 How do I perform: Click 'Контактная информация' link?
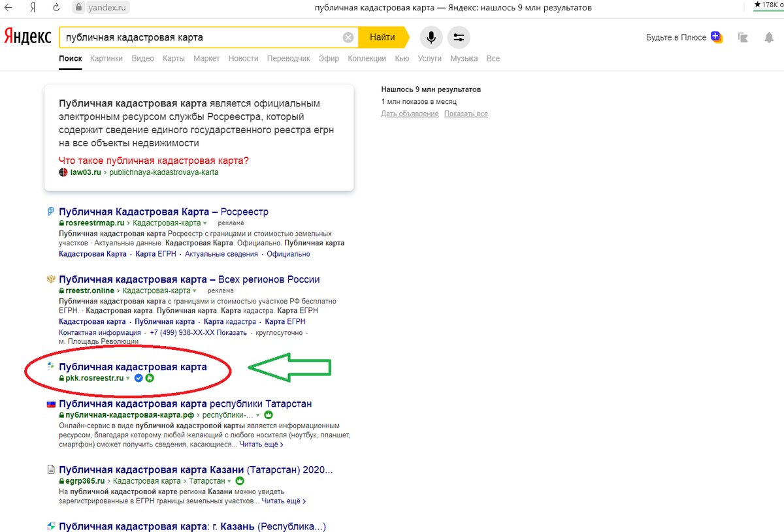100,332
